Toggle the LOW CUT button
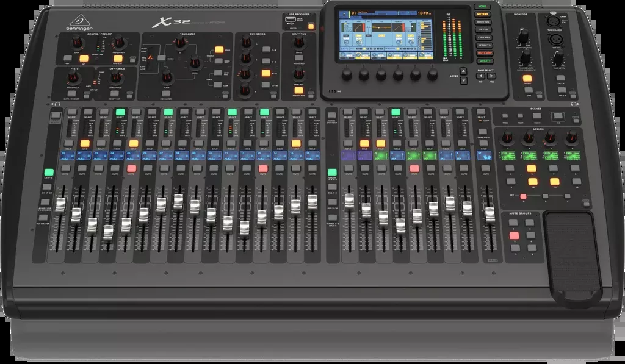This screenshot has height=364, width=625. (118, 59)
